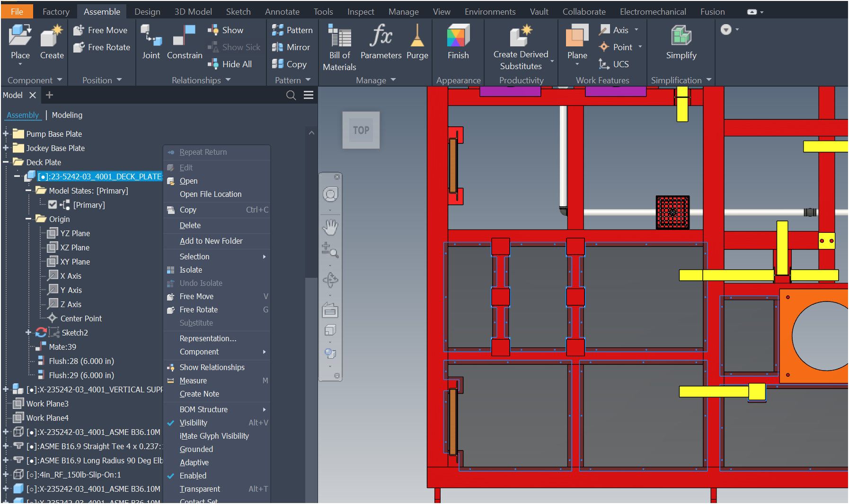Open the Parameters dialog
The image size is (849, 504).
coord(380,43)
